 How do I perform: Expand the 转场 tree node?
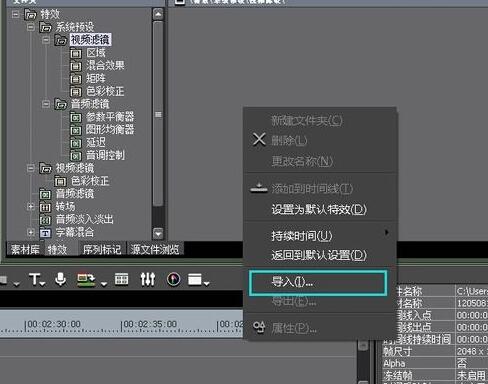click(x=31, y=207)
